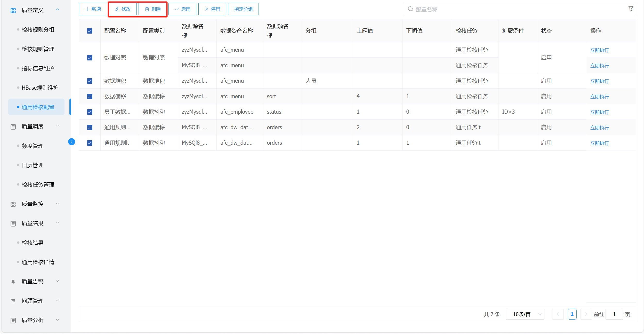Click the search magnifier icon
Viewport: 644px width, 334px height.
(410, 9)
